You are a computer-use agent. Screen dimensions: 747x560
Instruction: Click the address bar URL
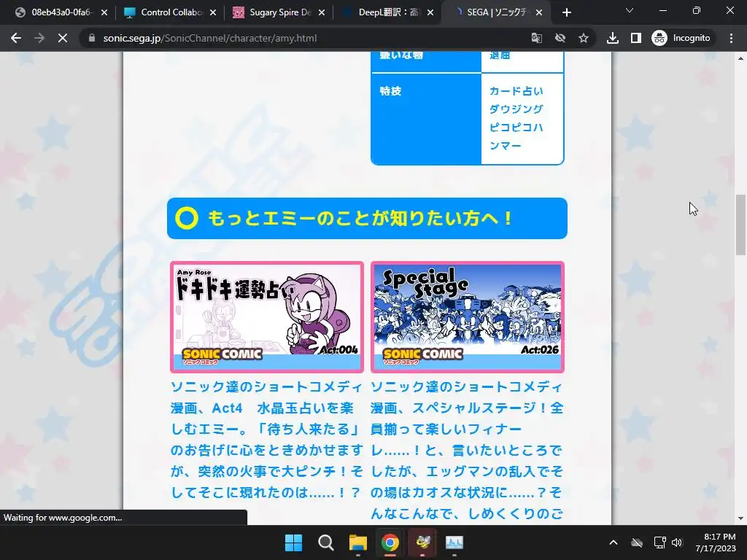tap(209, 38)
